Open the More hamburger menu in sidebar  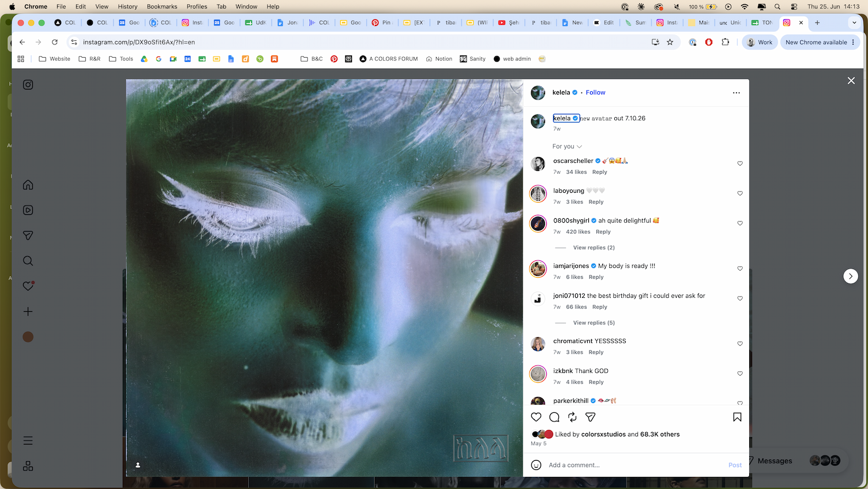(28, 441)
